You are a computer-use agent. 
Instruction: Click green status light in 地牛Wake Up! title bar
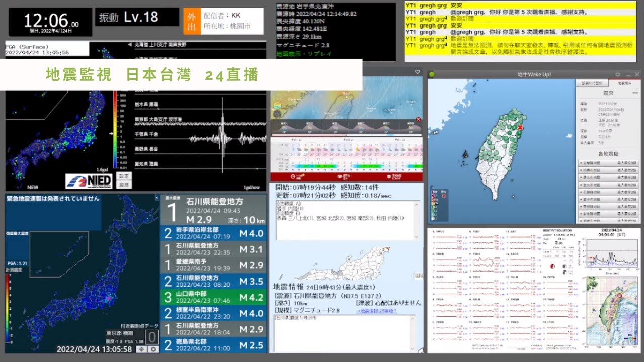pyautogui.click(x=432, y=74)
